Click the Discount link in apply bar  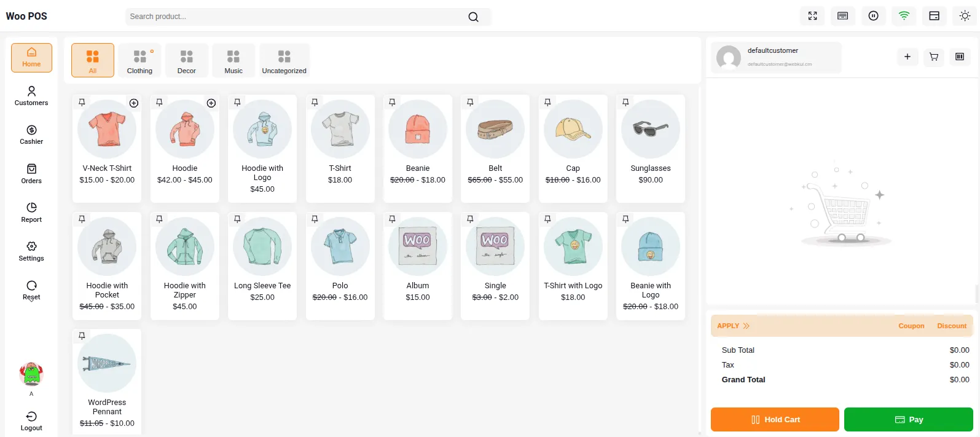(x=952, y=326)
